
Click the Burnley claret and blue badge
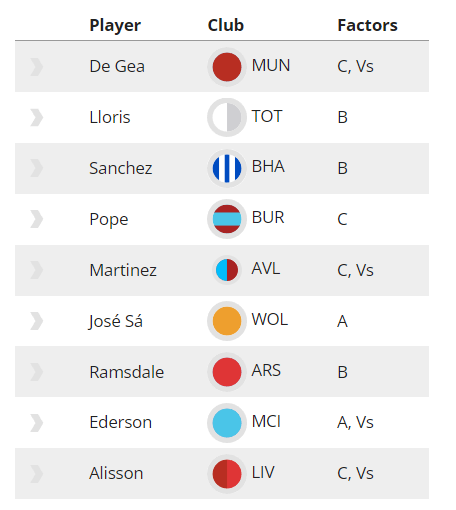coord(227,219)
